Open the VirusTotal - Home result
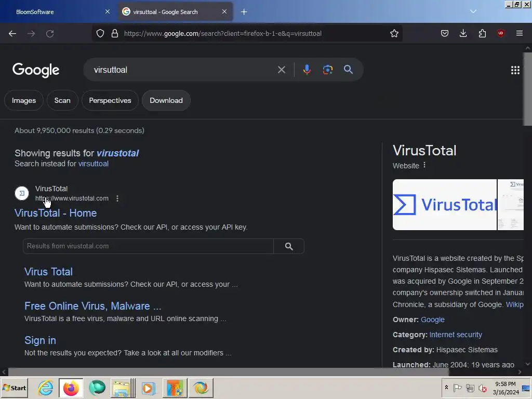This screenshot has height=399, width=532. coord(56,213)
